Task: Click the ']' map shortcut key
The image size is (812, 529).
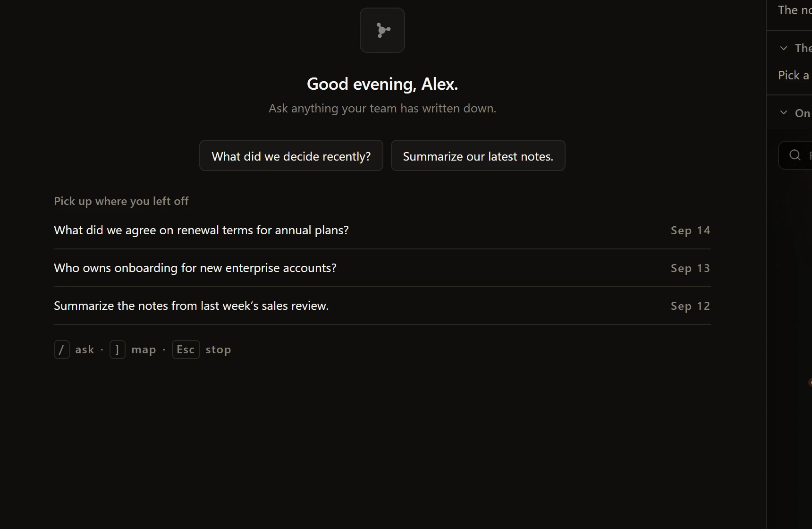Action: click(x=118, y=350)
